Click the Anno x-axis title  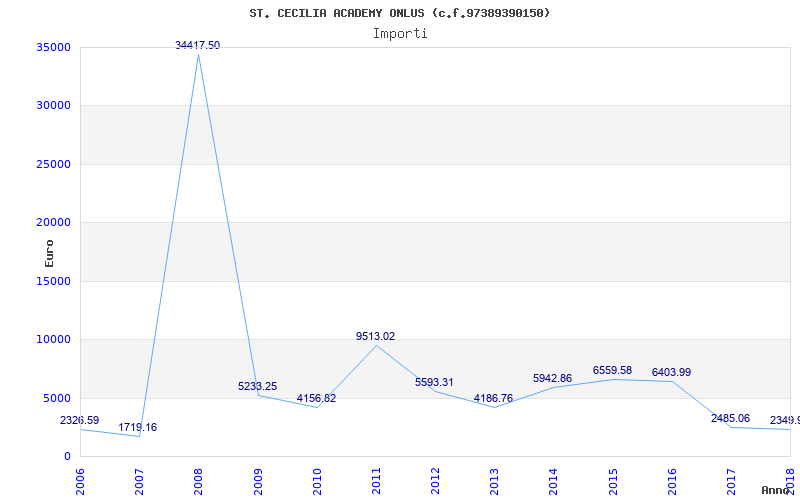click(775, 490)
